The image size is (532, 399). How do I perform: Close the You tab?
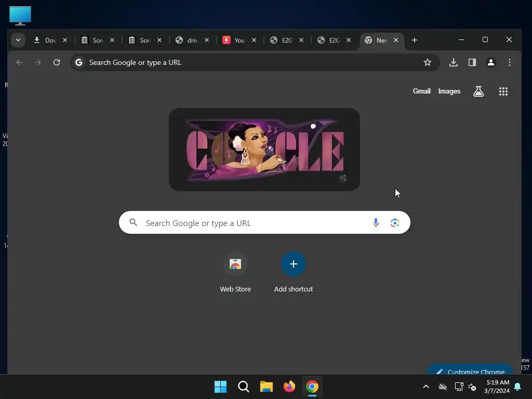pos(254,40)
